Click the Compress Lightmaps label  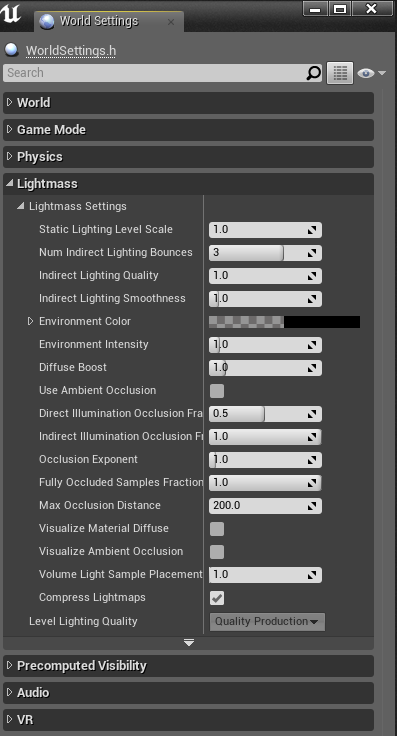(92, 598)
